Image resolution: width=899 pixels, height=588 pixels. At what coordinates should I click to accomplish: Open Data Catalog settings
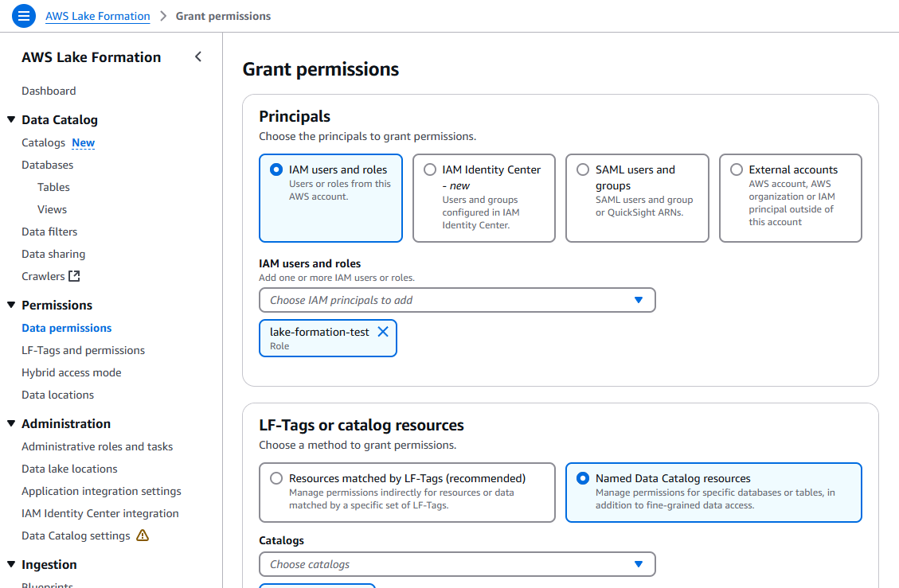(x=76, y=535)
